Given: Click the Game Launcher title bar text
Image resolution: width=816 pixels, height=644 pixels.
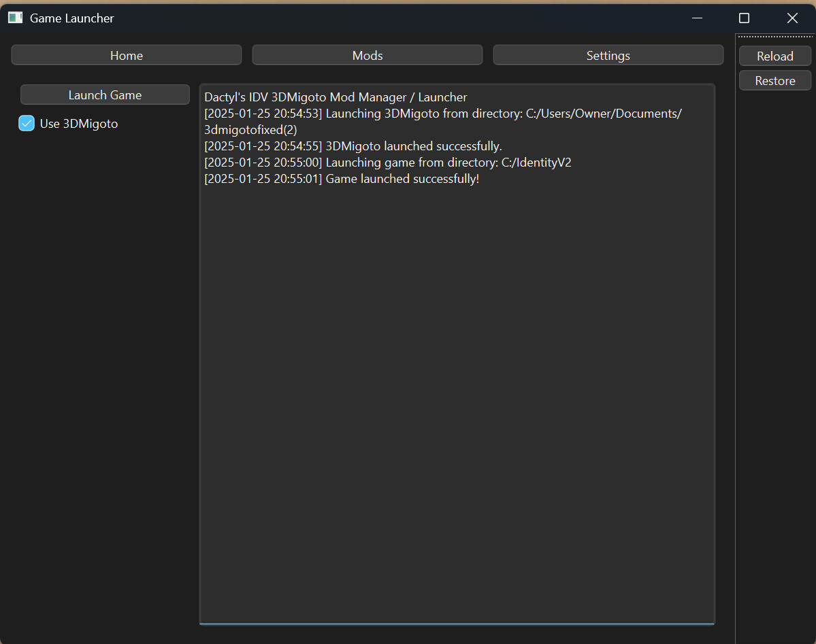Looking at the screenshot, I should point(71,18).
